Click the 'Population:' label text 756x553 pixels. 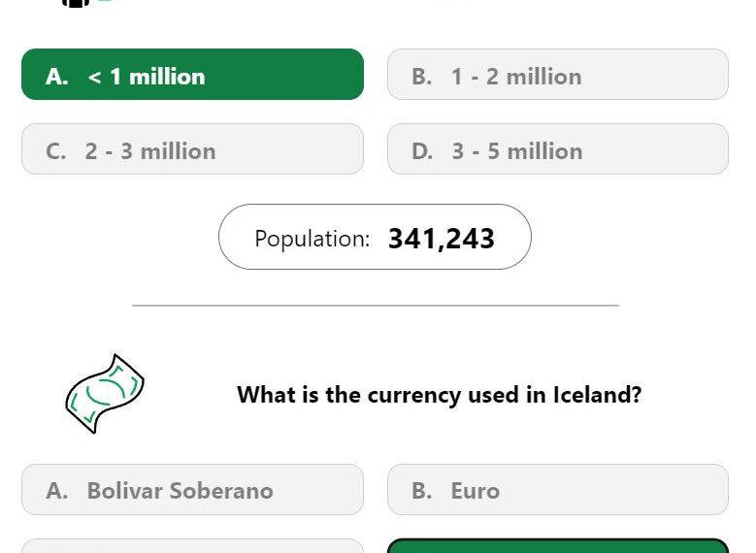pos(312,239)
